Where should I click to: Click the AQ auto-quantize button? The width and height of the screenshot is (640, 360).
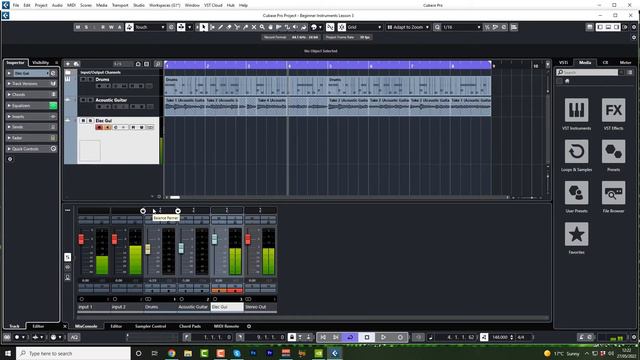click(x=74, y=337)
